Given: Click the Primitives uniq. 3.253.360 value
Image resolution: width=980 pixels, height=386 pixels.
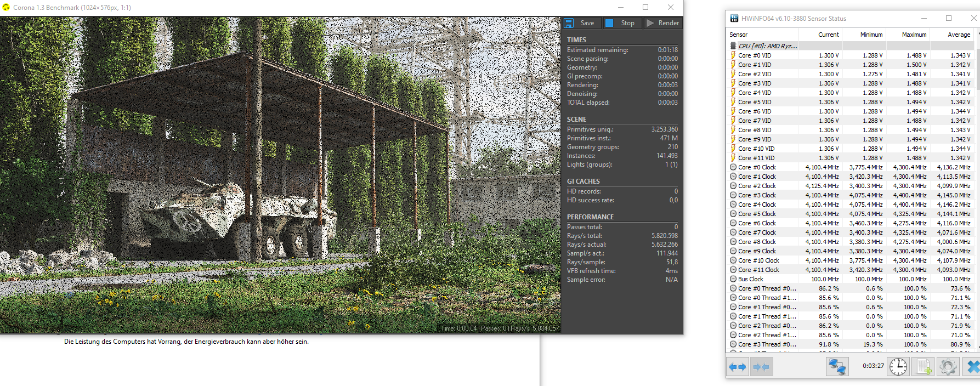Looking at the screenshot, I should (x=665, y=129).
